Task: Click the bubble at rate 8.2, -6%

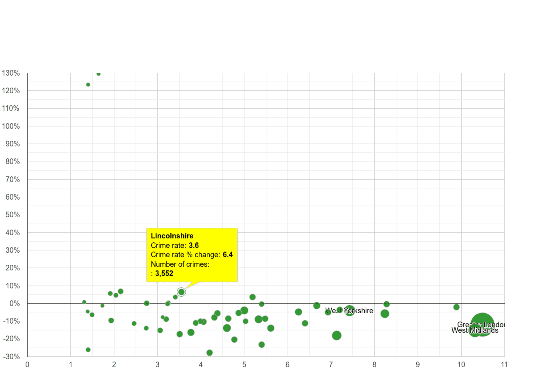Action: (x=385, y=314)
